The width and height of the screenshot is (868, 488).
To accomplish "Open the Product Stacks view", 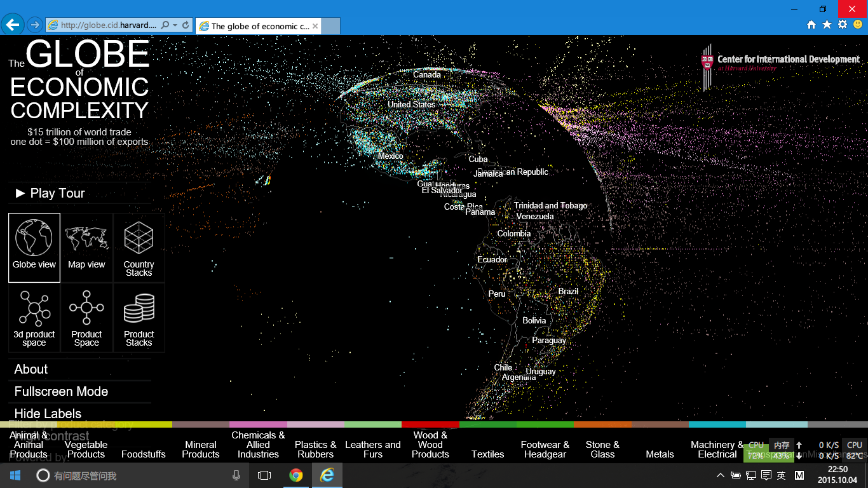I will (139, 318).
